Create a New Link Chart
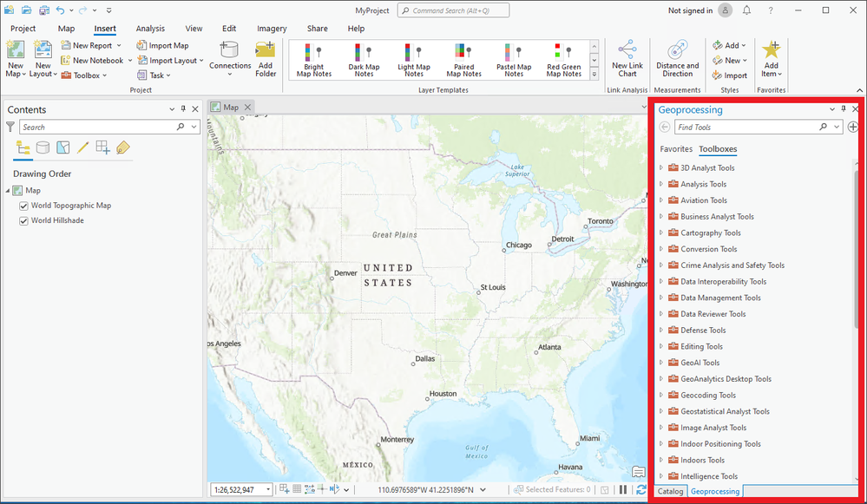The width and height of the screenshot is (867, 504). coord(627,59)
